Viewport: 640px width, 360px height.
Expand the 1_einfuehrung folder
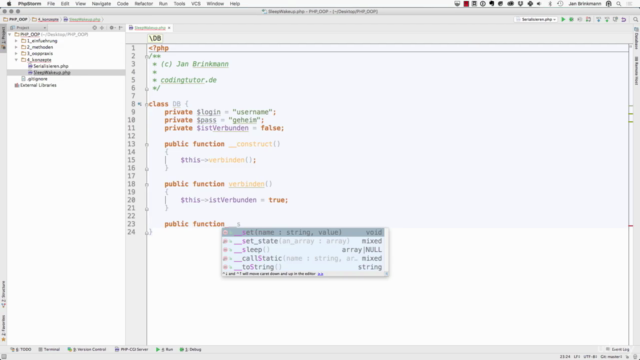[x=16, y=41]
